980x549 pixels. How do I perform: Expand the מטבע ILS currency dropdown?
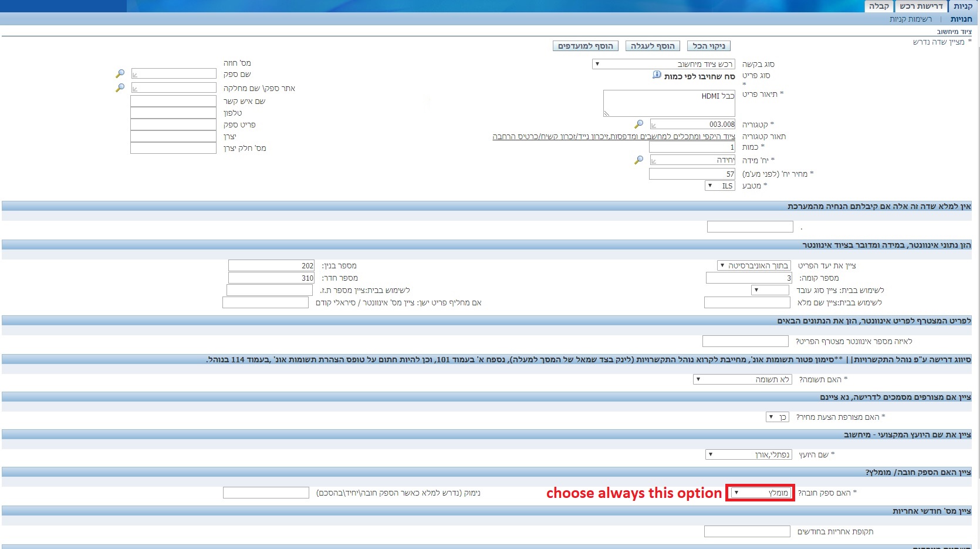[719, 186]
